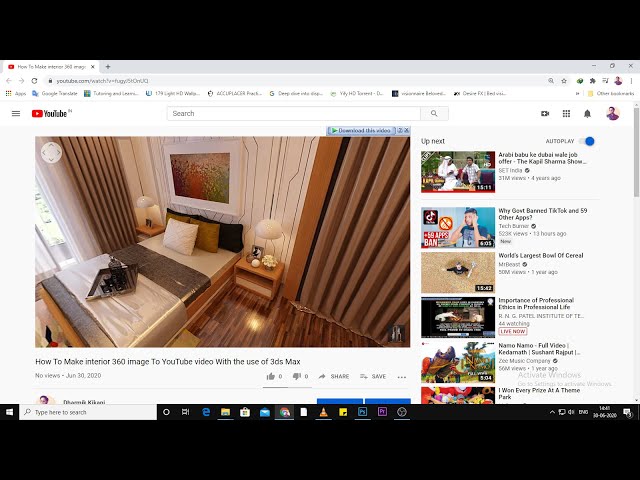Bookmark this page with the star
Viewport: 640px width, 480px height.
564,81
